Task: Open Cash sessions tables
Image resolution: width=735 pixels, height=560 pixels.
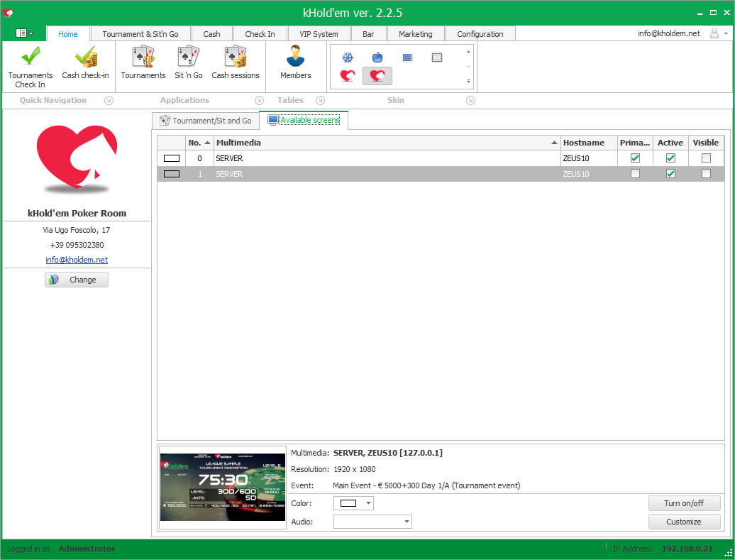Action: pyautogui.click(x=236, y=62)
